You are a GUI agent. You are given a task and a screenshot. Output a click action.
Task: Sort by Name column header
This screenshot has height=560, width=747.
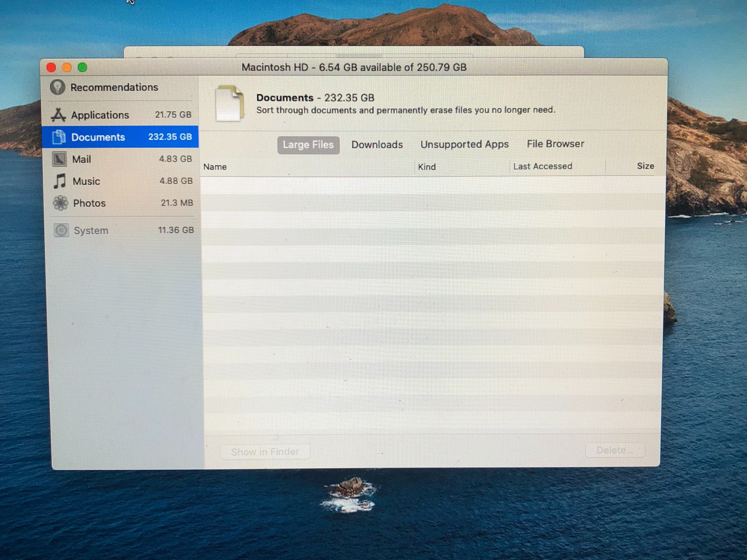[215, 167]
